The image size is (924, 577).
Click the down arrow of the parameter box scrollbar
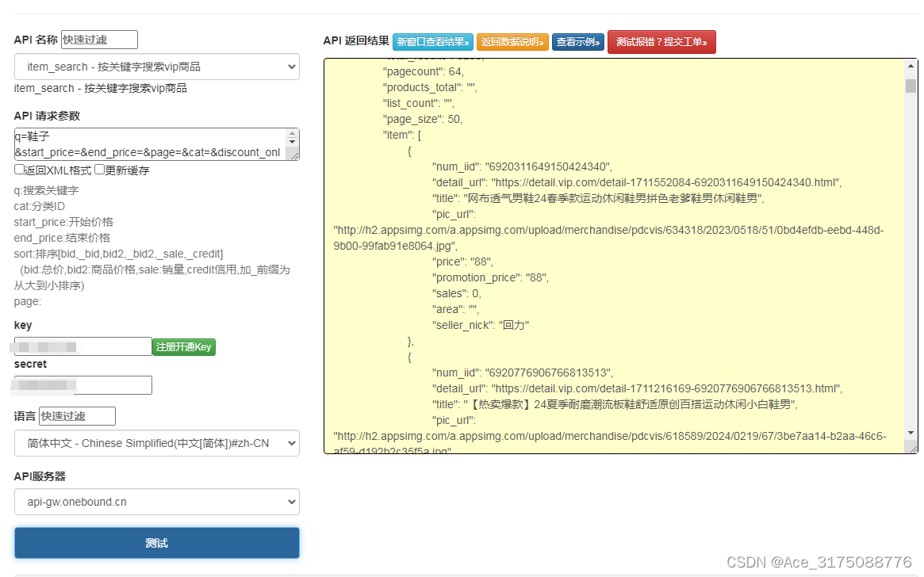pos(293,142)
